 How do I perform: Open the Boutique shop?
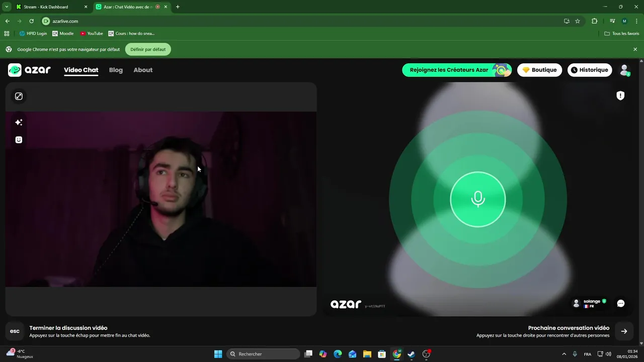tap(539, 70)
